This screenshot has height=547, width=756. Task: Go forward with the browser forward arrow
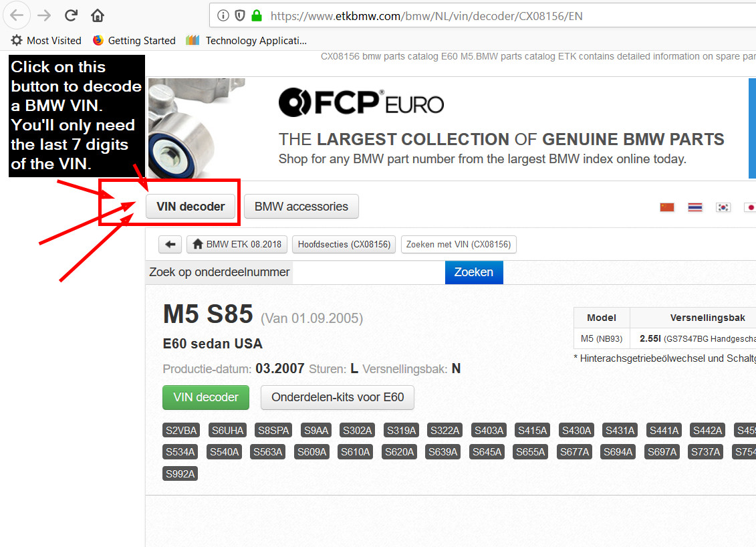tap(44, 15)
